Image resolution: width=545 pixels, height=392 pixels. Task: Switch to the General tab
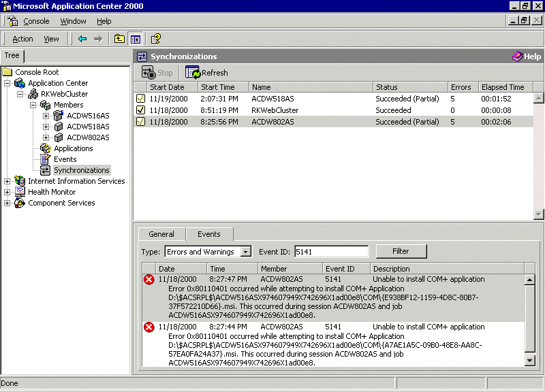pyautogui.click(x=161, y=234)
